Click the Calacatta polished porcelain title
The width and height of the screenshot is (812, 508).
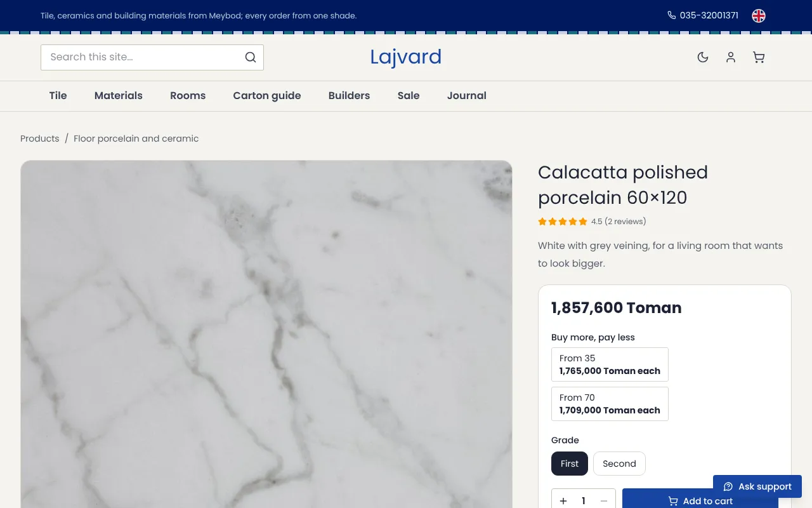click(623, 185)
